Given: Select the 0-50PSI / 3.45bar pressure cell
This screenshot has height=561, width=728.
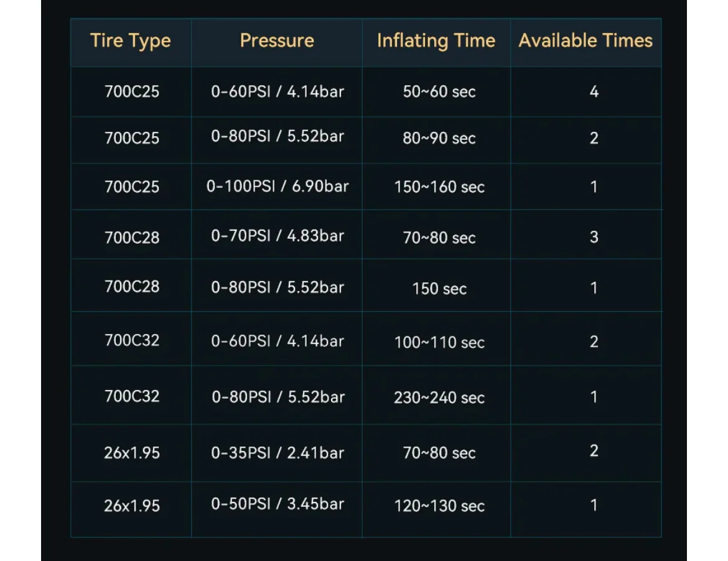Looking at the screenshot, I should tap(278, 504).
